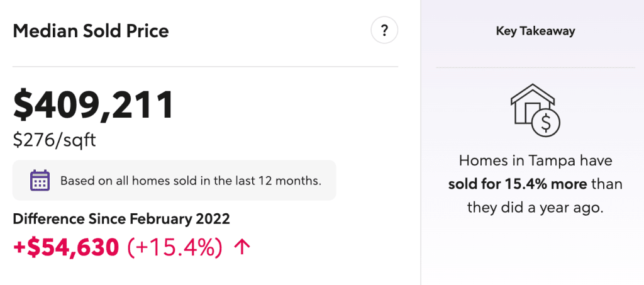Click divider line under Median Sold Price
644x285 pixels.
coord(206,66)
